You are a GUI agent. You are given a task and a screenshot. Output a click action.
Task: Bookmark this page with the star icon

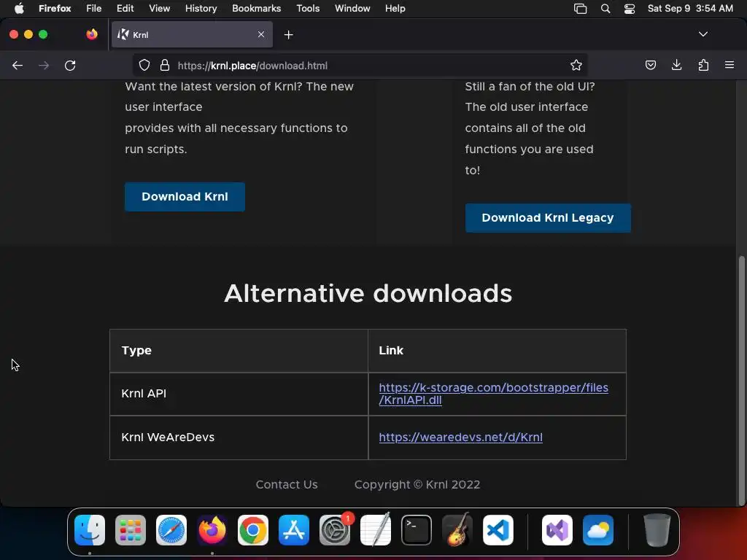click(x=576, y=65)
